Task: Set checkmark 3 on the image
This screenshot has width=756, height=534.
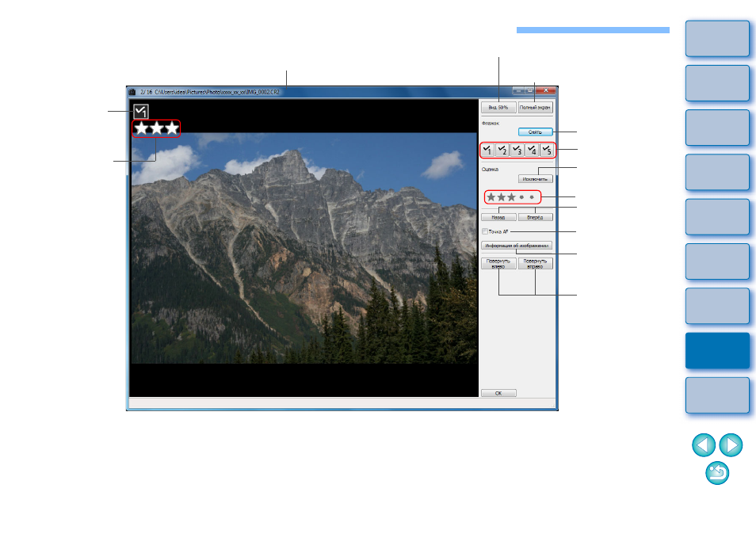Action: pos(517,151)
